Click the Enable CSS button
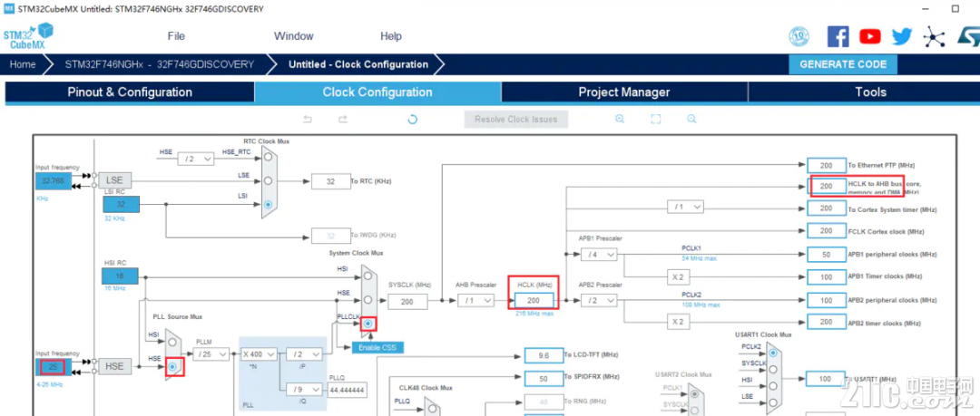The height and width of the screenshot is (416, 980). point(377,347)
